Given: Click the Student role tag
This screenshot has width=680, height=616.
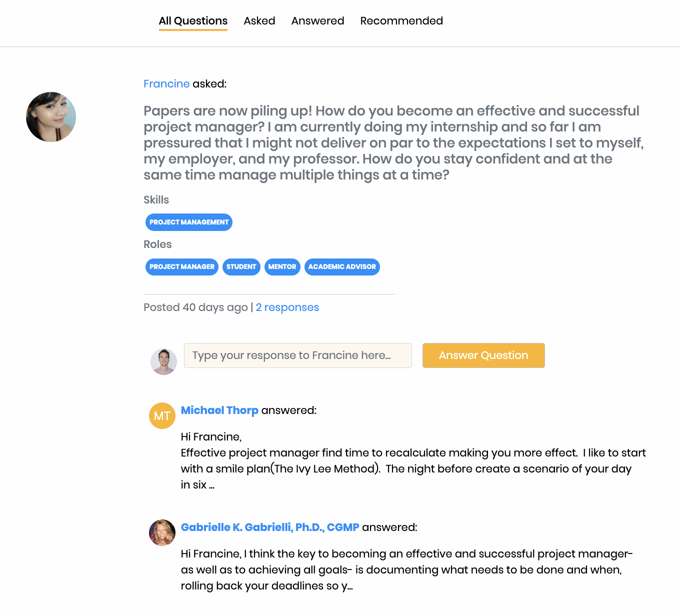Looking at the screenshot, I should (241, 266).
